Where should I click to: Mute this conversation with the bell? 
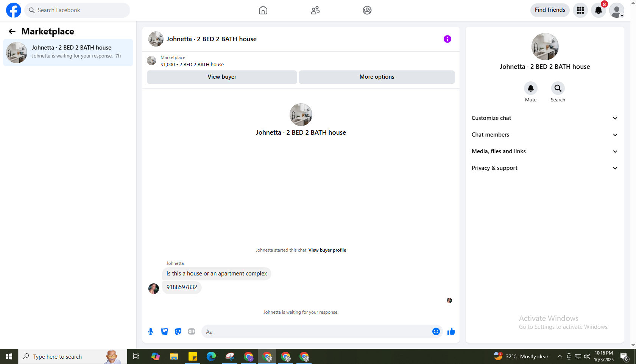[531, 88]
